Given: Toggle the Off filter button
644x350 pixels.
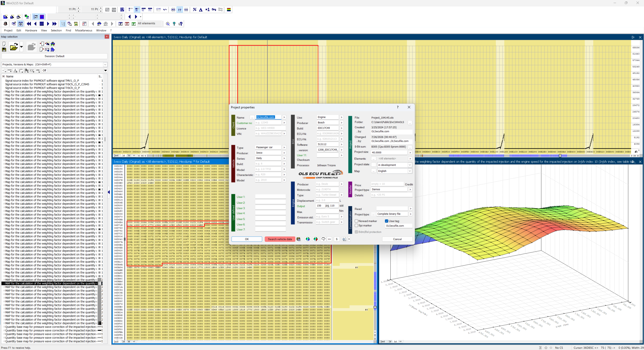Looking at the screenshot, I should click(x=44, y=71).
